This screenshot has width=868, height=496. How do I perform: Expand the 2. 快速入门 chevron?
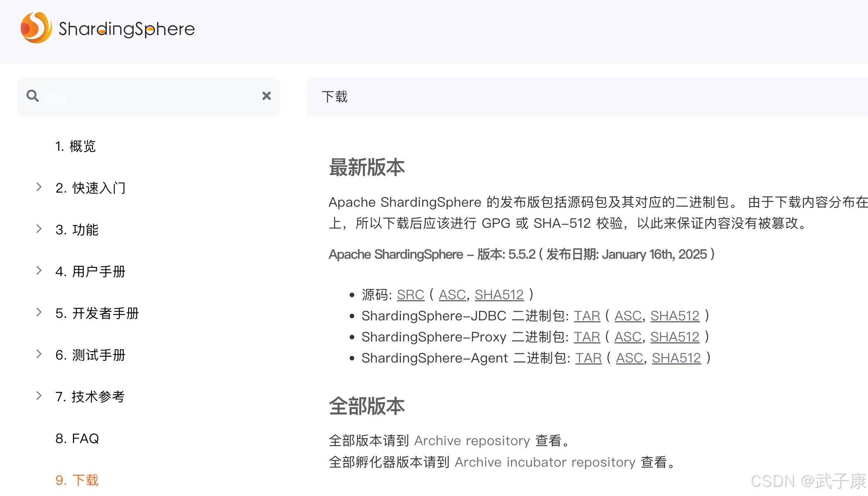tap(39, 187)
